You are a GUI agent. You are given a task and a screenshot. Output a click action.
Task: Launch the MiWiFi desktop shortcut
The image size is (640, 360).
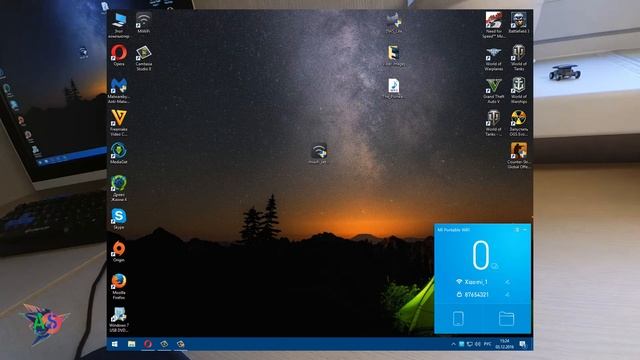pyautogui.click(x=144, y=22)
